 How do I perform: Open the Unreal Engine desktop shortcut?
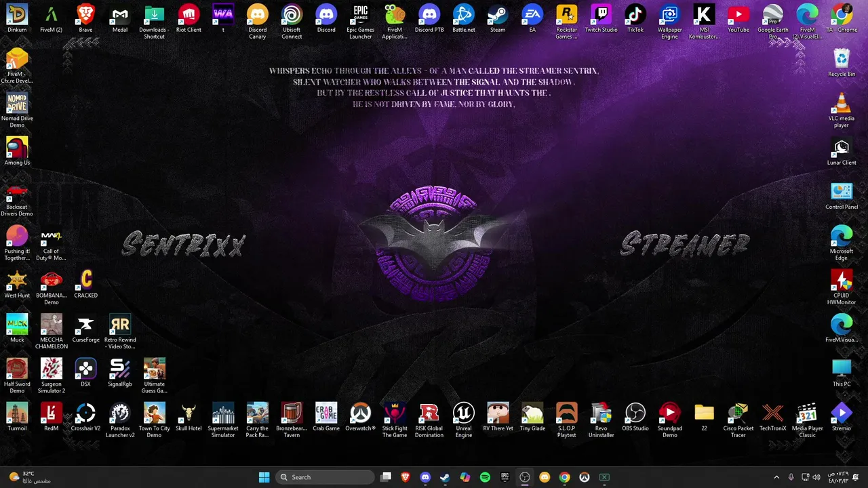pos(464,420)
